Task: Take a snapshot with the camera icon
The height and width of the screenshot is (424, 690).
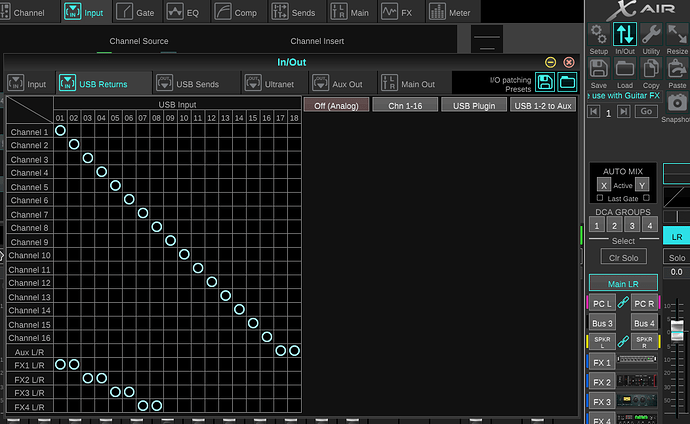Action: pos(677,103)
